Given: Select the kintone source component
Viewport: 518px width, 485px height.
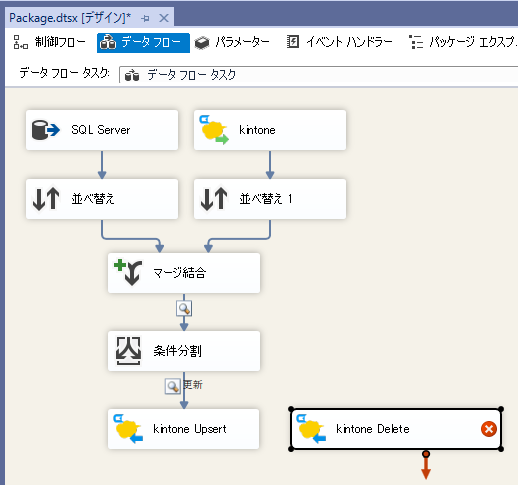Looking at the screenshot, I should [270, 130].
